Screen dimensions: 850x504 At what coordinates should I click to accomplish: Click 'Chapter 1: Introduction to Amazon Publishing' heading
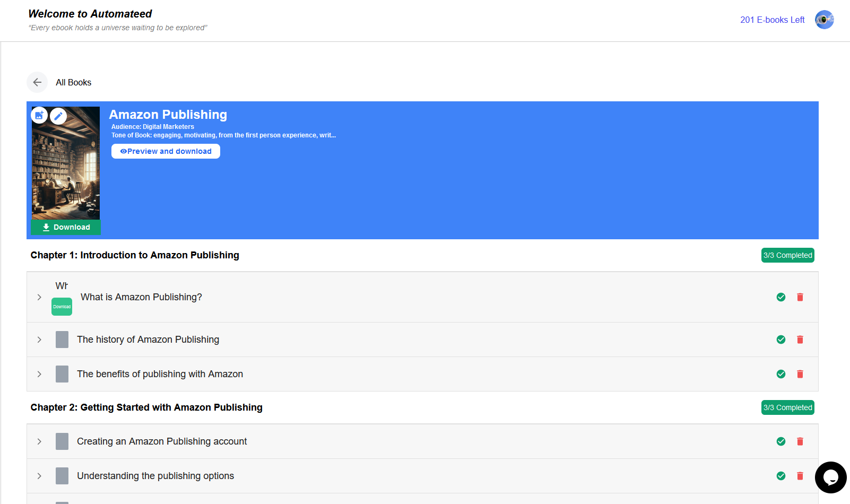135,255
